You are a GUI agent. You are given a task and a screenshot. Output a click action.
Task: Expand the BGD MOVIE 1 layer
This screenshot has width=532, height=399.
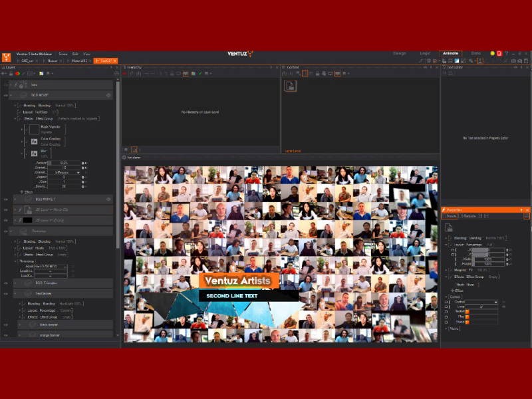[x=15, y=199]
